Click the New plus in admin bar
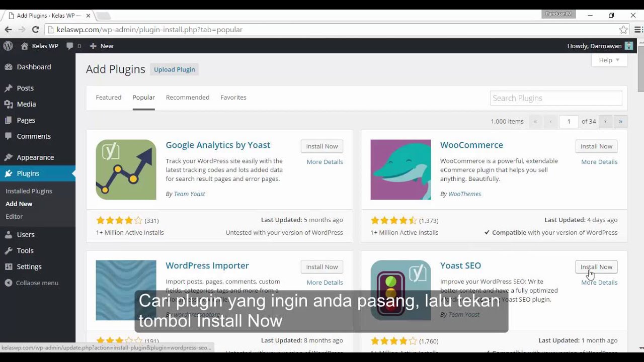Screen dimensions: 644x362 coord(93,46)
